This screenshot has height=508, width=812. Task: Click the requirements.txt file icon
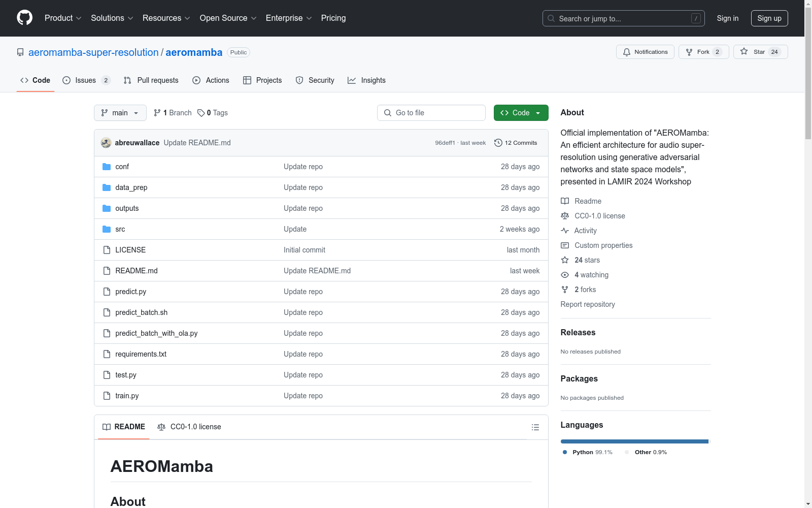click(x=107, y=354)
